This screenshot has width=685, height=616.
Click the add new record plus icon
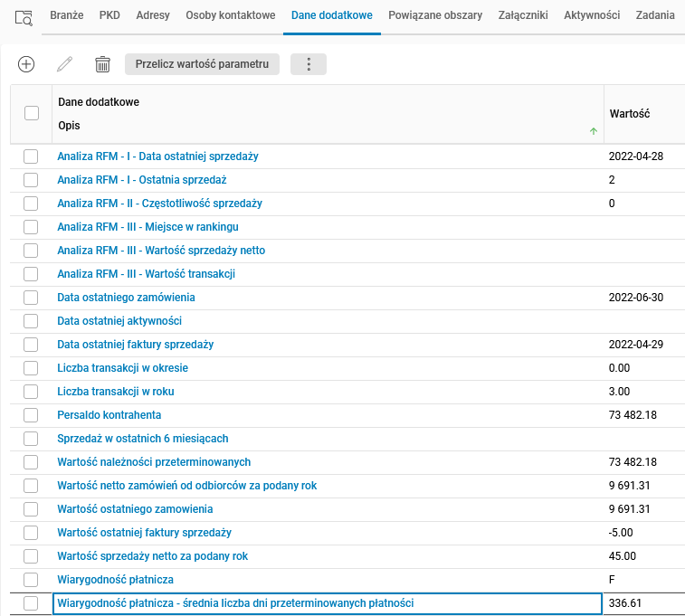pyautogui.click(x=26, y=64)
